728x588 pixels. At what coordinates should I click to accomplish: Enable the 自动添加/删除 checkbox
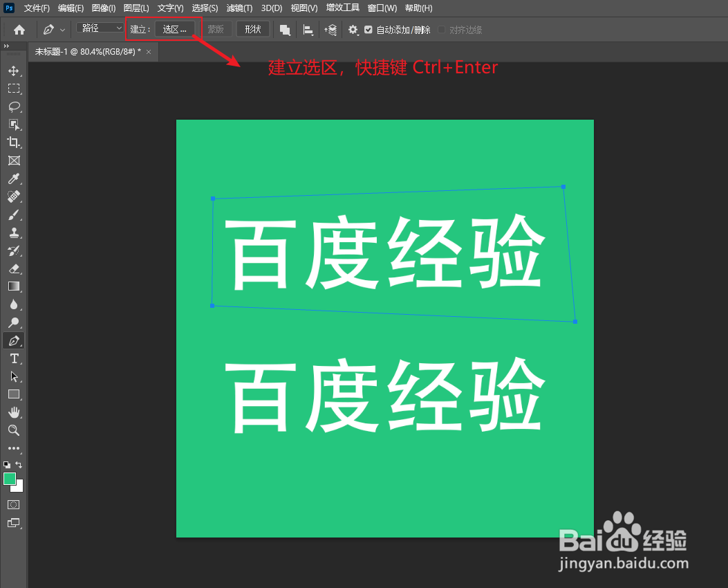click(x=368, y=29)
